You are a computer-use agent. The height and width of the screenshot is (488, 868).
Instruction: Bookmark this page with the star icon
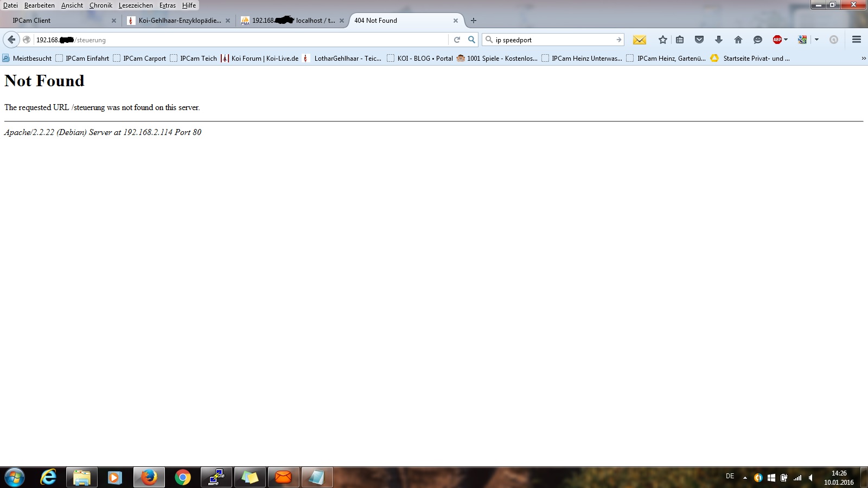[x=662, y=40]
